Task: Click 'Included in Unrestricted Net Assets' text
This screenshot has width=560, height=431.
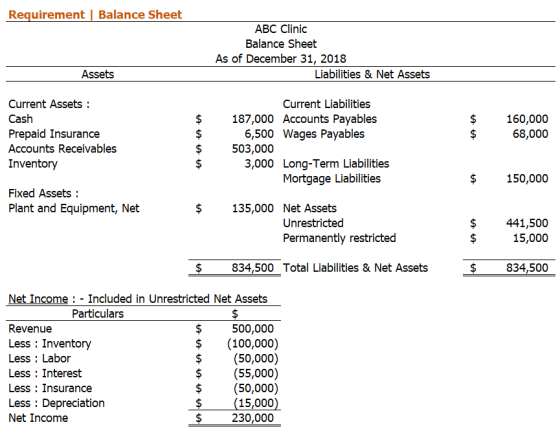Action: pos(178,299)
